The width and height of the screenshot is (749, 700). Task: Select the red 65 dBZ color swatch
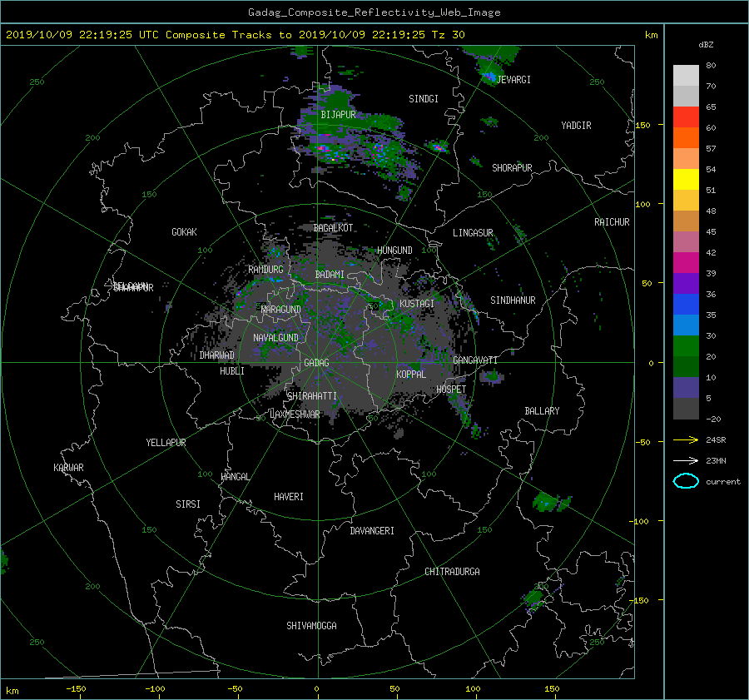pyautogui.click(x=686, y=117)
